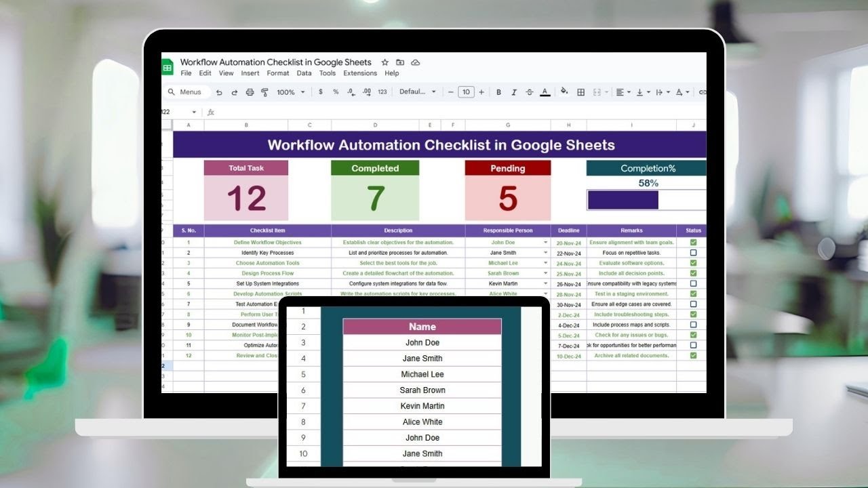Toggle Status checkbox for 24-Nov-24 row
The width and height of the screenshot is (868, 488).
[x=693, y=263]
